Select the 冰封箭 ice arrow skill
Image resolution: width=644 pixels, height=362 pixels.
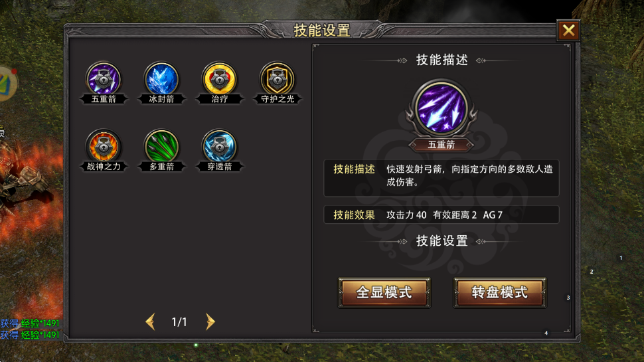tap(161, 79)
